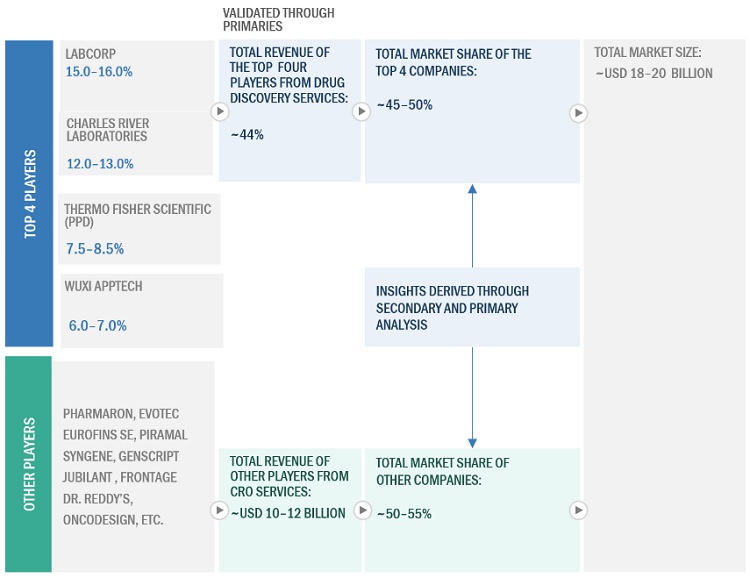Click Insights Derived Through Secondary box
This screenshot has height=578, width=750.
click(x=471, y=307)
